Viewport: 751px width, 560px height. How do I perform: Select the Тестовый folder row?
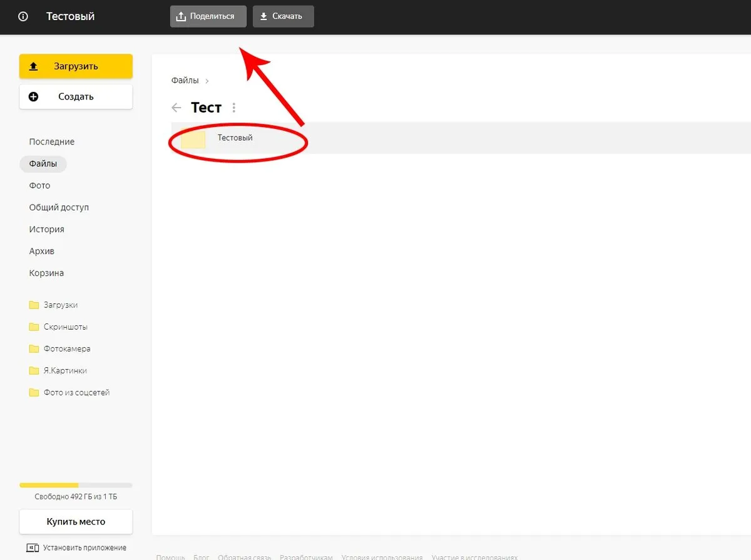[461, 138]
